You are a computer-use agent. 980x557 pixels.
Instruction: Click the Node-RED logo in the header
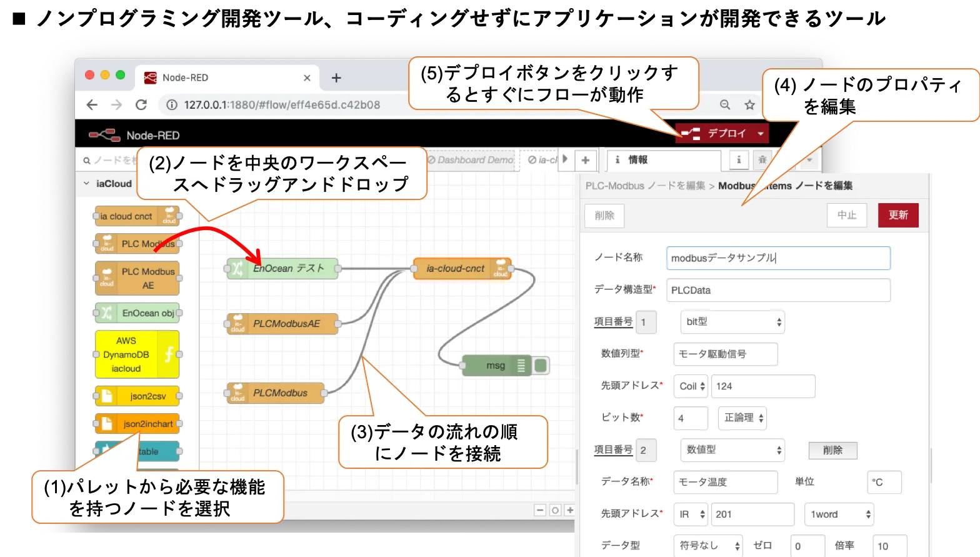104,135
